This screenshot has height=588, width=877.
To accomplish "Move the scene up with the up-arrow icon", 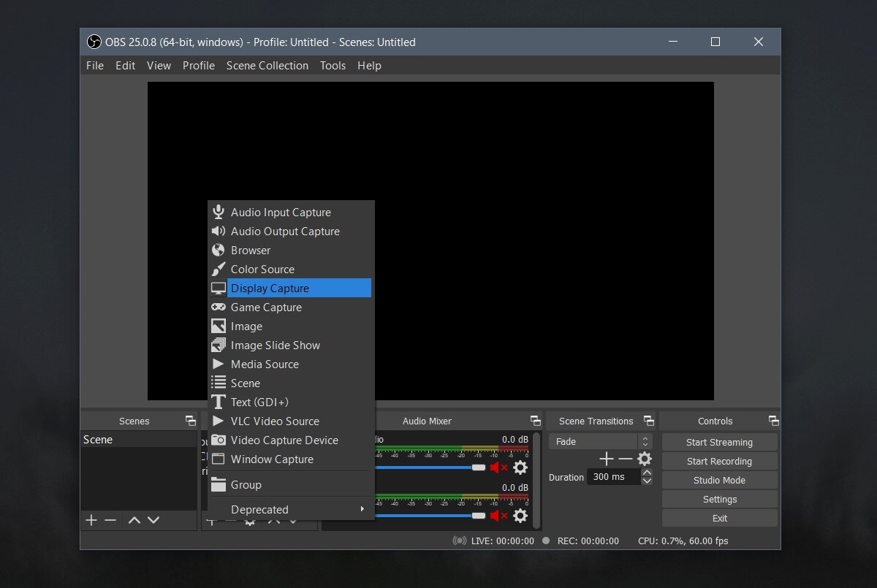I will pos(134,520).
